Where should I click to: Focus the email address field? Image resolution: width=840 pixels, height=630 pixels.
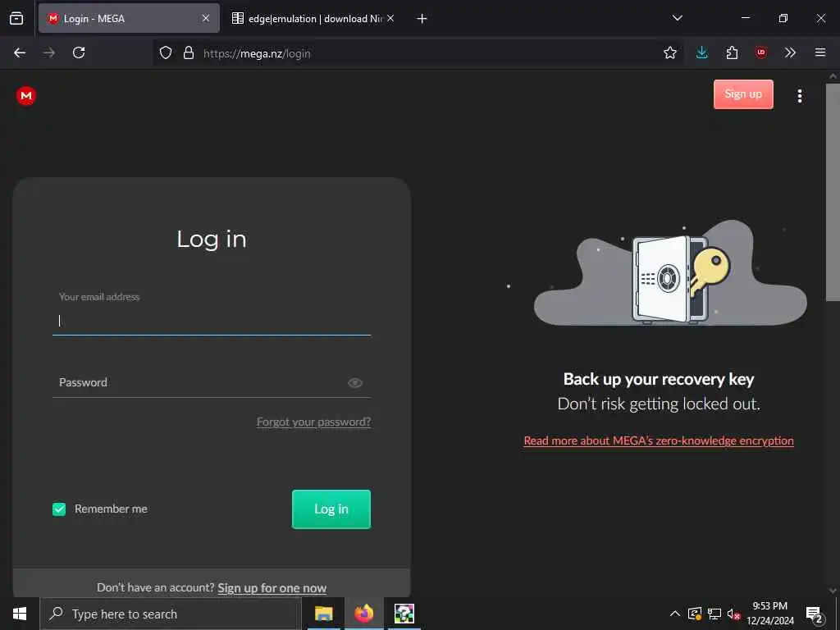coord(211,321)
